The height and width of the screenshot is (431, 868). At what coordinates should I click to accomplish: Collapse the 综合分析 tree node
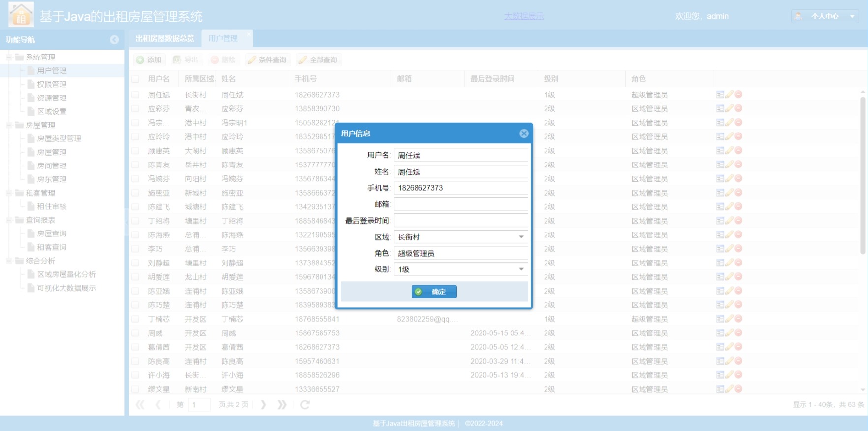click(9, 261)
